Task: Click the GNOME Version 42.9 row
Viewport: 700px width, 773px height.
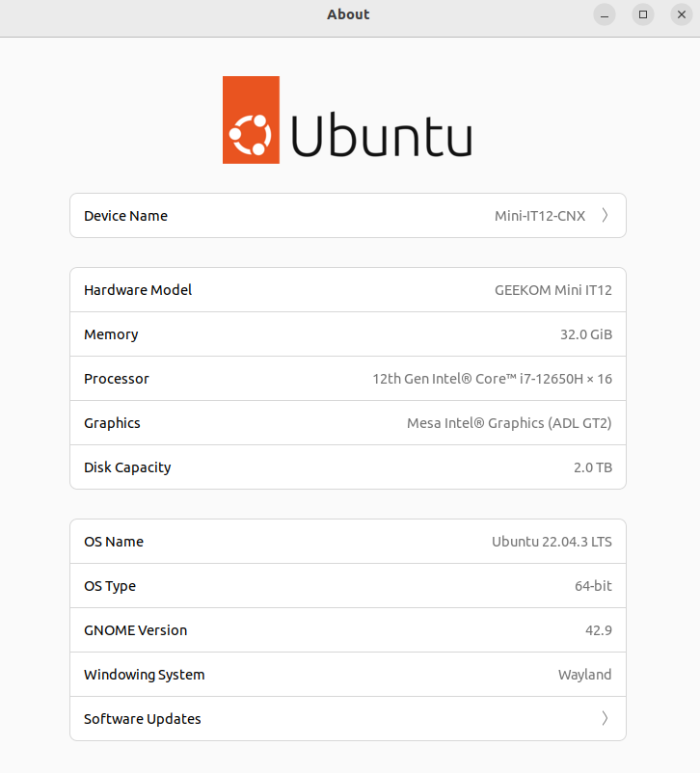Action: click(348, 630)
